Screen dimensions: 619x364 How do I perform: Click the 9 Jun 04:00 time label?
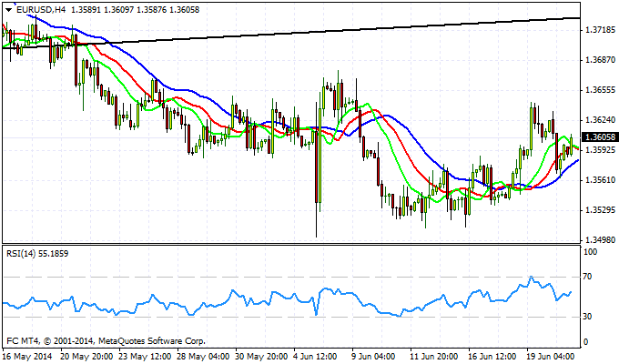375,357
